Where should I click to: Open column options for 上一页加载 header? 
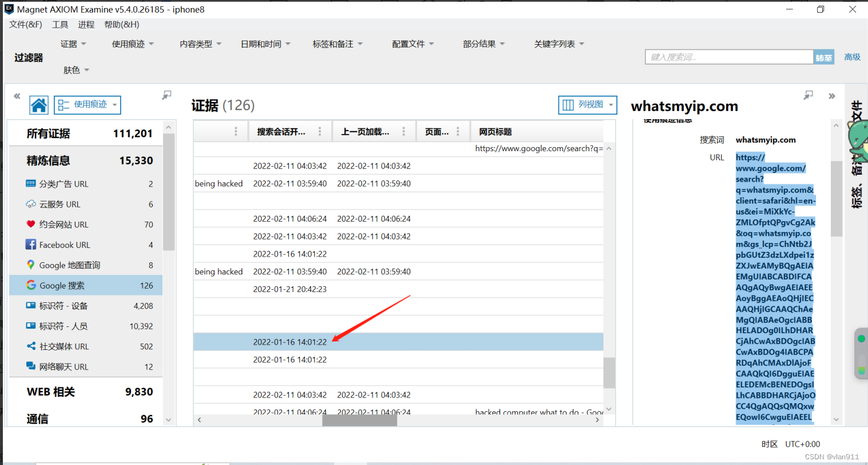[403, 132]
